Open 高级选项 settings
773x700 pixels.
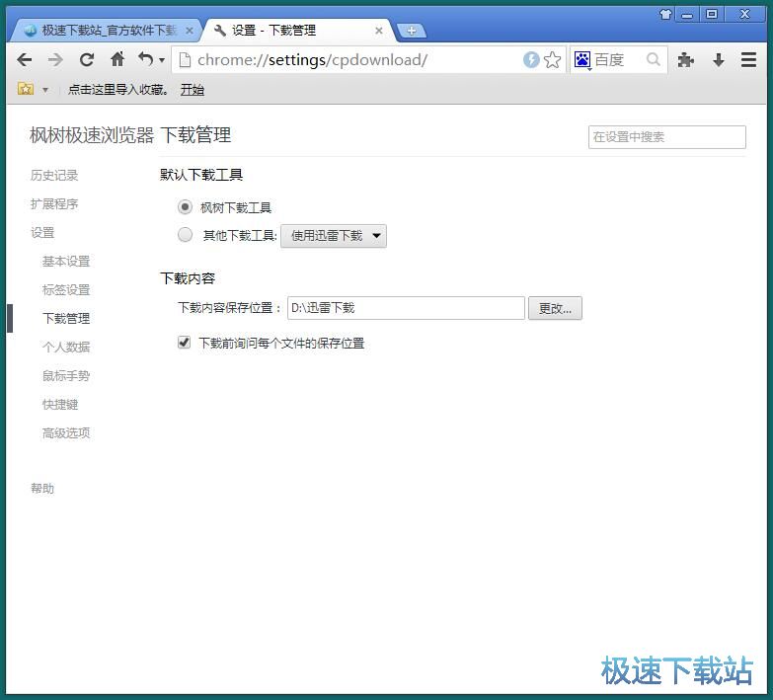(x=66, y=432)
